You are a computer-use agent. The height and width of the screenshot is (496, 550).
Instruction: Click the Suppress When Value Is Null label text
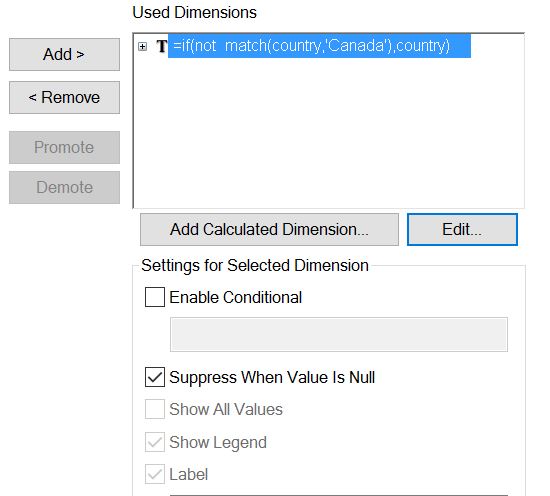point(272,377)
